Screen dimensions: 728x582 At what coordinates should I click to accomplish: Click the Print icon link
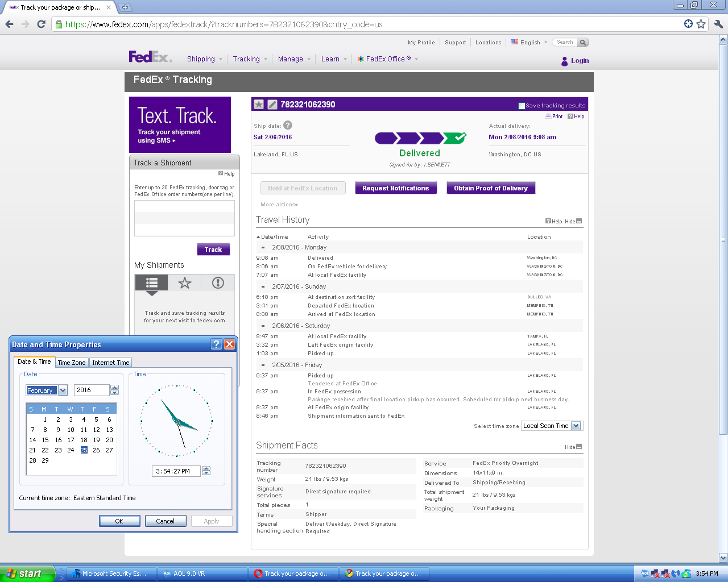(x=553, y=117)
